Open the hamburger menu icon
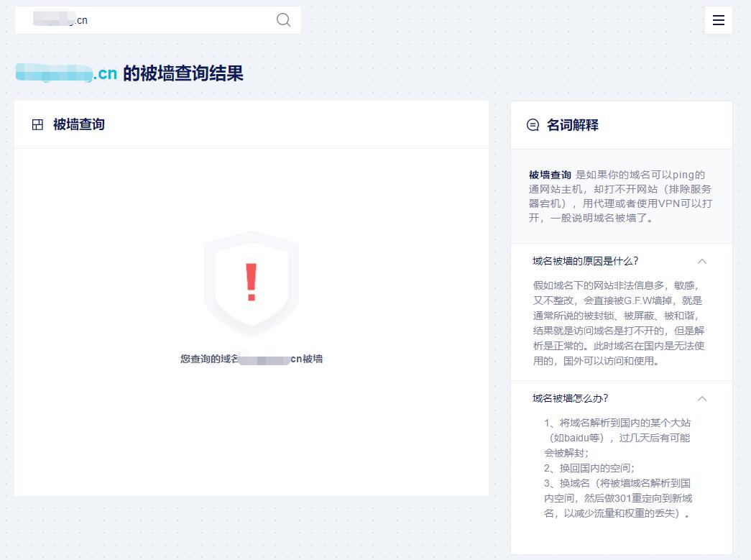The height and width of the screenshot is (560, 751). 719,20
